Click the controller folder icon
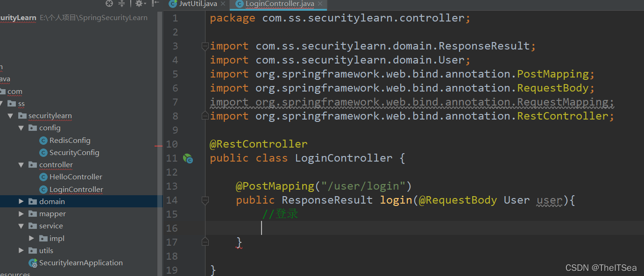Screen dimensions: 644x276 coord(32,164)
